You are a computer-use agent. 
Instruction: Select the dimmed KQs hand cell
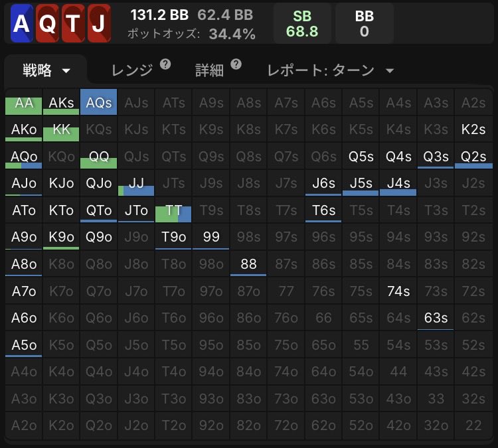98,129
